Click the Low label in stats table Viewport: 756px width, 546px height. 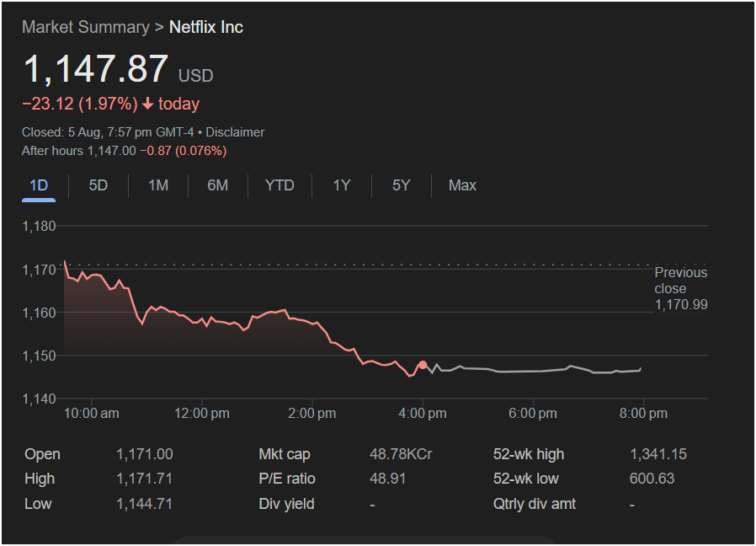pos(38,504)
